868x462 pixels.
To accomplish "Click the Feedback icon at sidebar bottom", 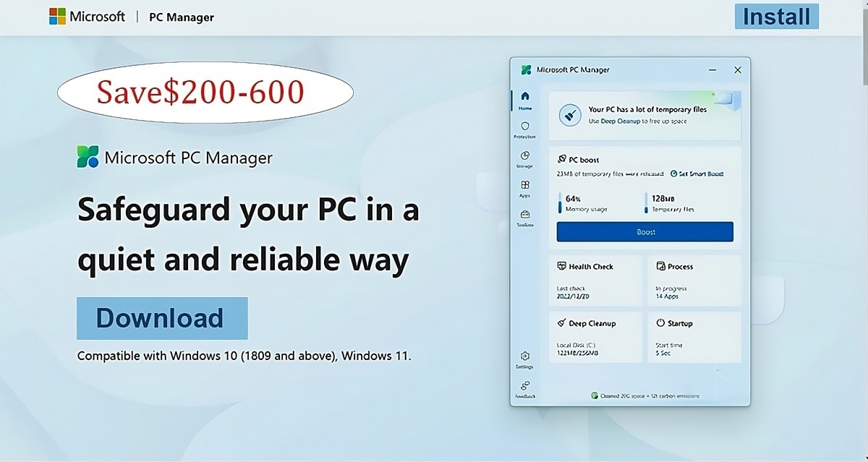I will point(525,385).
